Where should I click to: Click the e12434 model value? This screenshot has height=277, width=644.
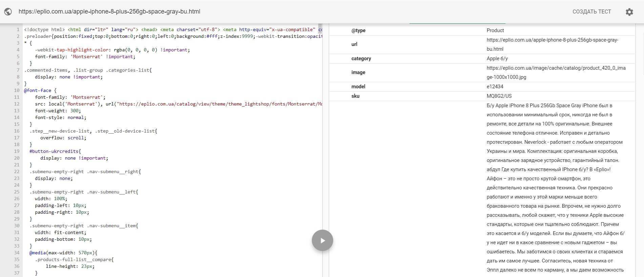pos(495,87)
